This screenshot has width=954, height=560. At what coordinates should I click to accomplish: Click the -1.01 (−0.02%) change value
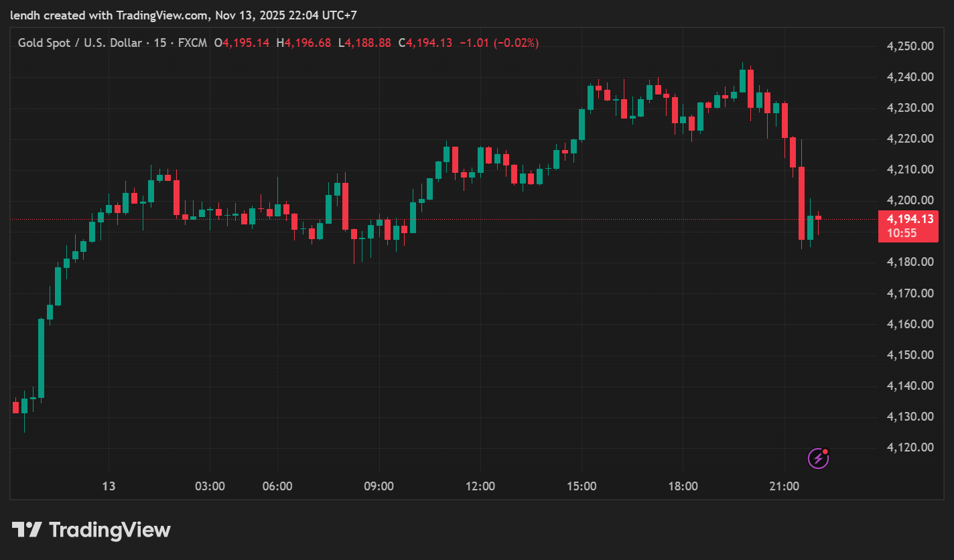[498, 43]
